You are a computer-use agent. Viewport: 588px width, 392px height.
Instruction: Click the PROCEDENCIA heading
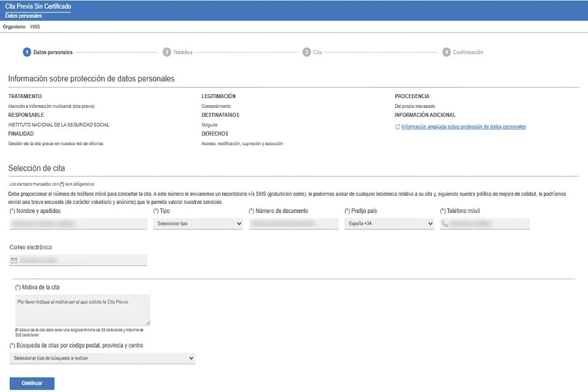pyautogui.click(x=412, y=97)
